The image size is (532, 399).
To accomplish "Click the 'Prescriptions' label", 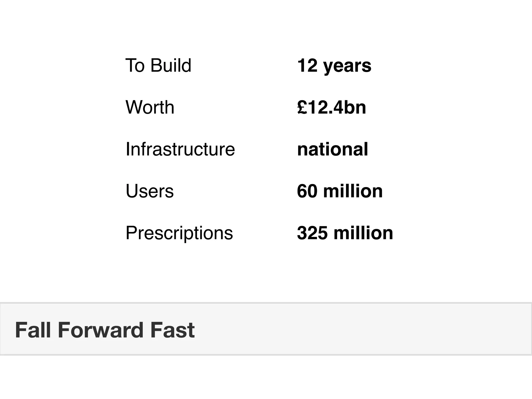I will tap(179, 234).
